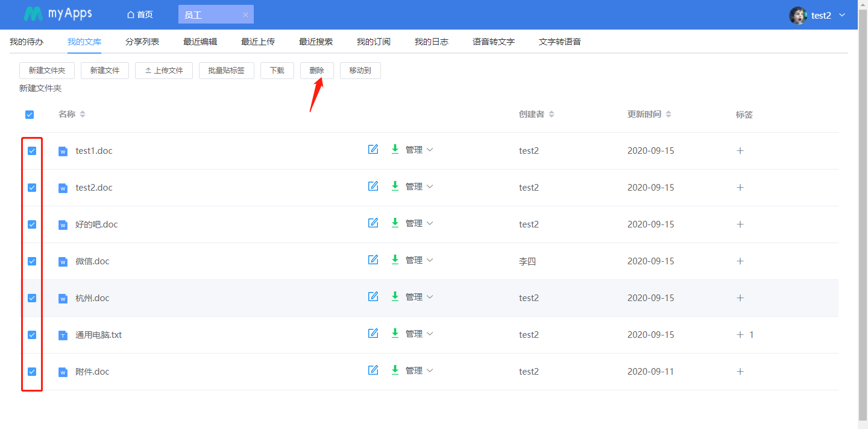Viewport: 868px width, 429px height.
Task: Close the 员工 tab
Action: pyautogui.click(x=245, y=14)
